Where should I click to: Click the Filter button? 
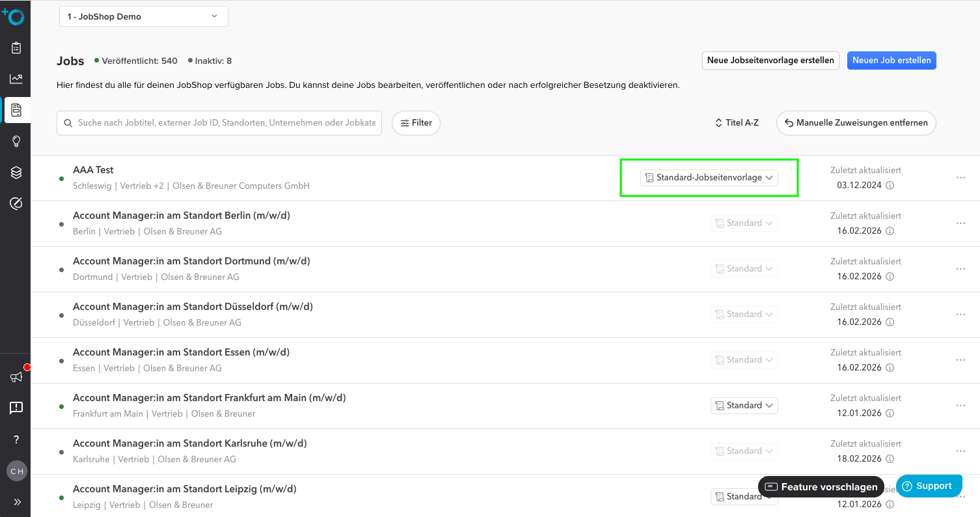[x=416, y=123]
